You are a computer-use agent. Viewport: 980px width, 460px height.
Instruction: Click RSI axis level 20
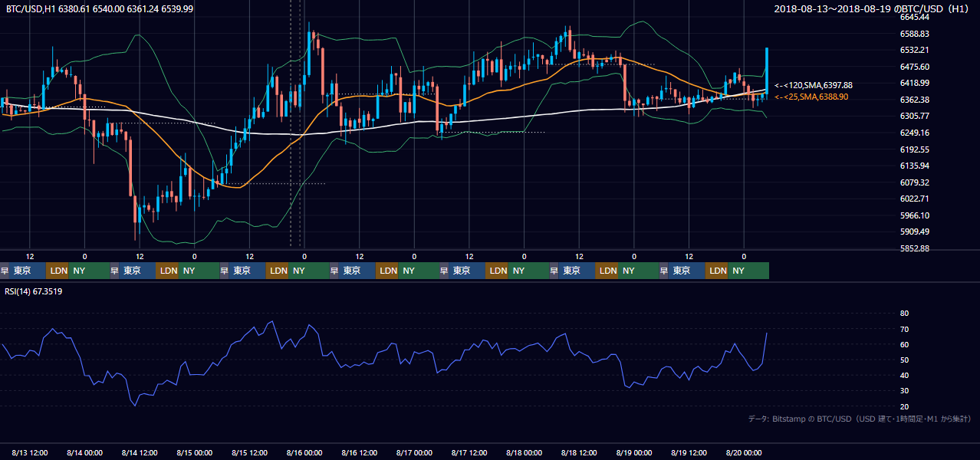coord(904,406)
